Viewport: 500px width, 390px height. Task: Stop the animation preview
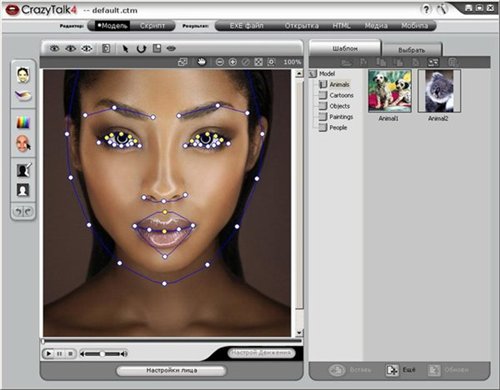70,353
